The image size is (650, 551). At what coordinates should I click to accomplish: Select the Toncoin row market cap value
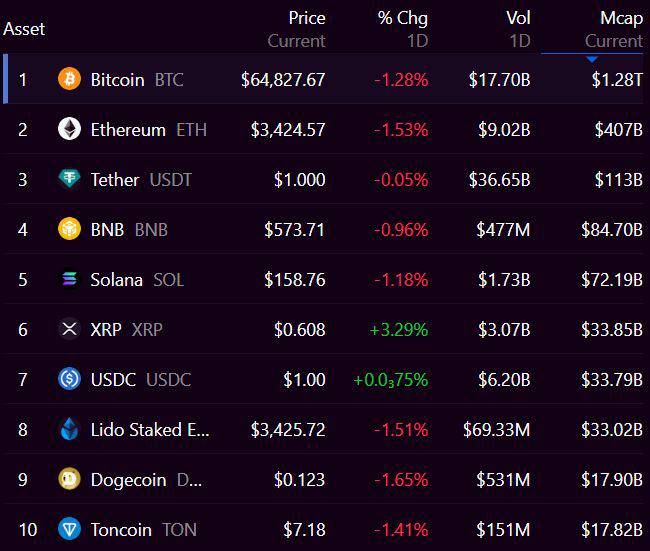612,529
